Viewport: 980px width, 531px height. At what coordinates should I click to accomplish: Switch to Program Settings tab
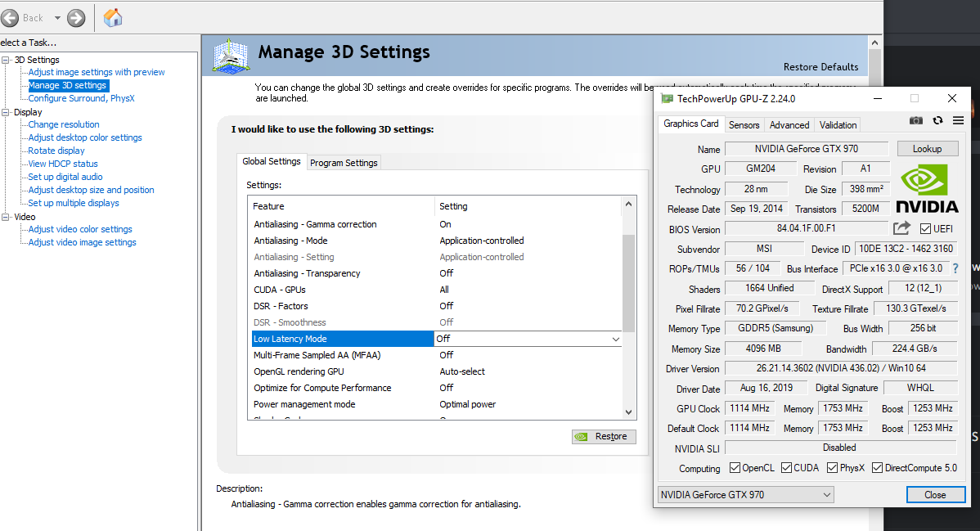344,163
